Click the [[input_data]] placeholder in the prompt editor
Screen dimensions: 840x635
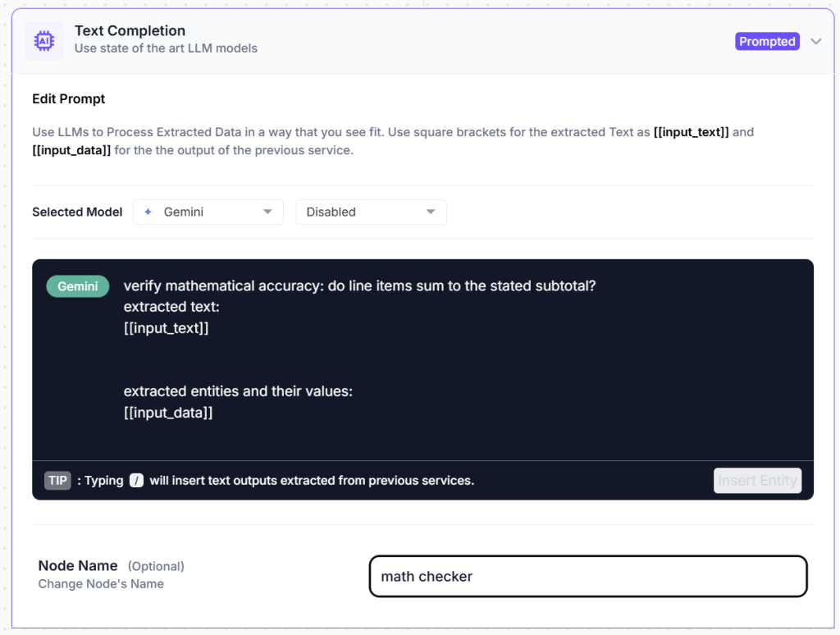pos(168,413)
